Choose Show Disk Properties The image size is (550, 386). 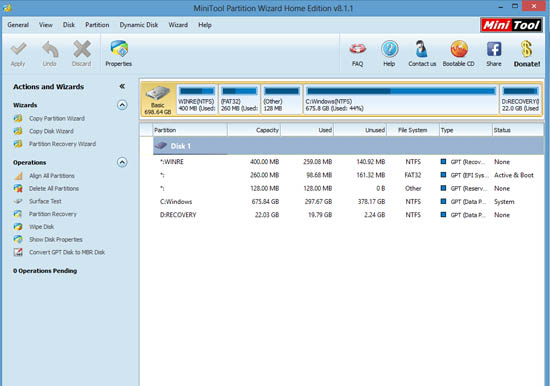tap(56, 239)
